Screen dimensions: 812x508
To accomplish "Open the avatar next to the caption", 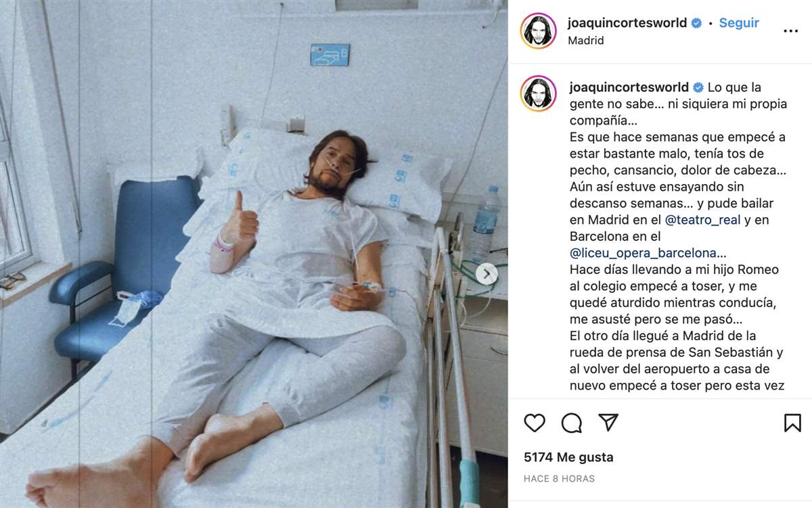I will (x=539, y=93).
